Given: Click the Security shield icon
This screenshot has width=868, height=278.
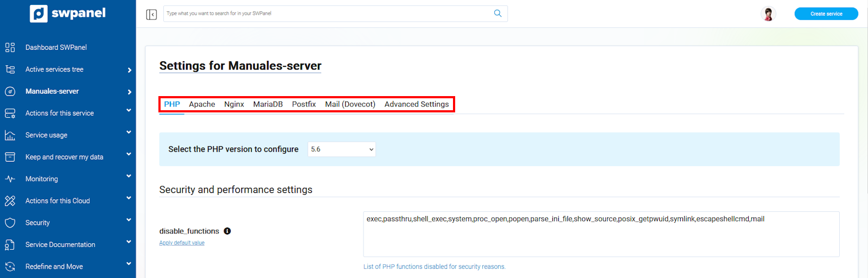Looking at the screenshot, I should [10, 223].
